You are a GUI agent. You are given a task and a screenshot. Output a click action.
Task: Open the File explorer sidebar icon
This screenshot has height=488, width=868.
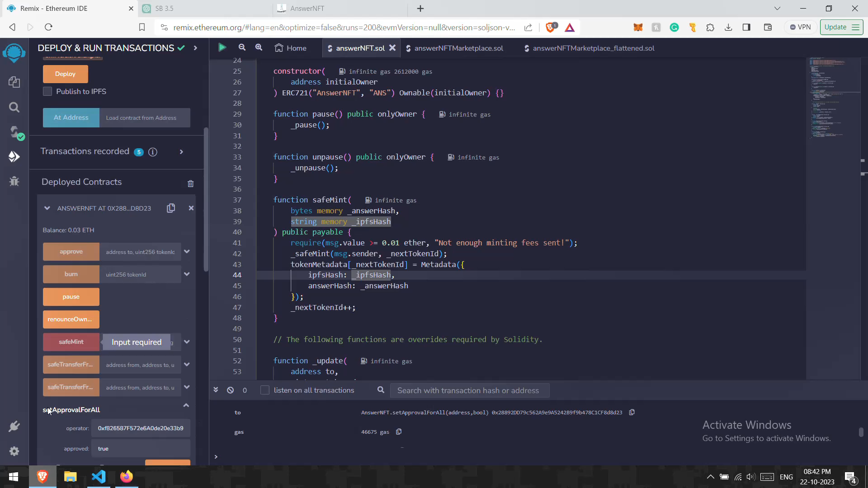point(14,82)
